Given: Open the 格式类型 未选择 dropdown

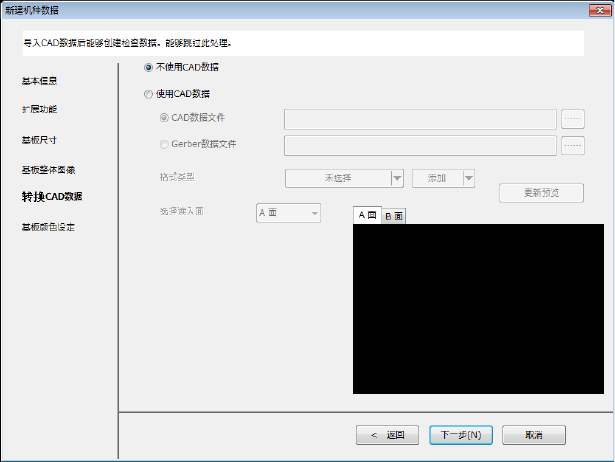Looking at the screenshot, I should point(344,178).
